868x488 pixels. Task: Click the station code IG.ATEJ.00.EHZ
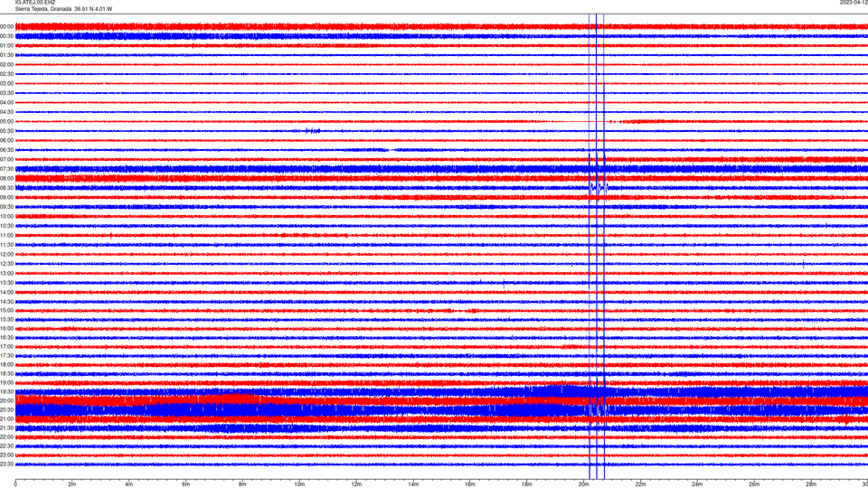(x=35, y=2)
